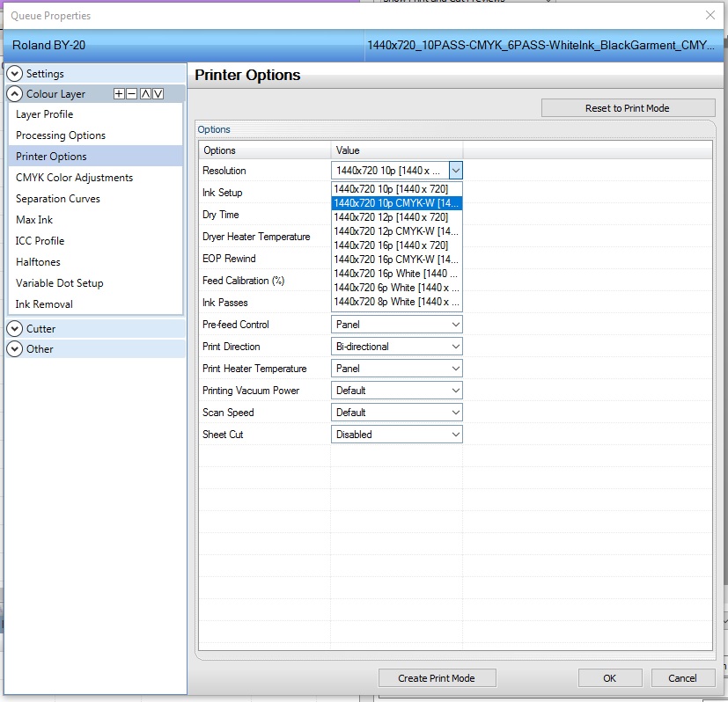Viewport: 728px width, 702px height.
Task: Open Separation Curves page
Action: pos(95,199)
